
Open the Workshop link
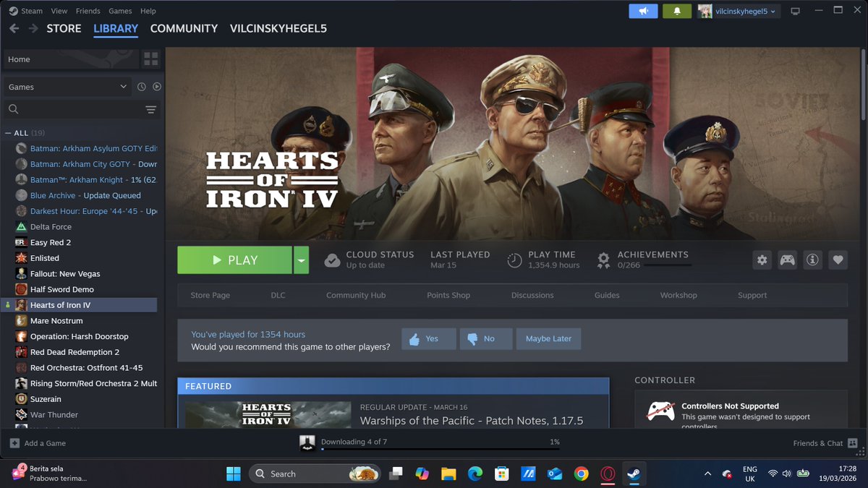tap(678, 295)
